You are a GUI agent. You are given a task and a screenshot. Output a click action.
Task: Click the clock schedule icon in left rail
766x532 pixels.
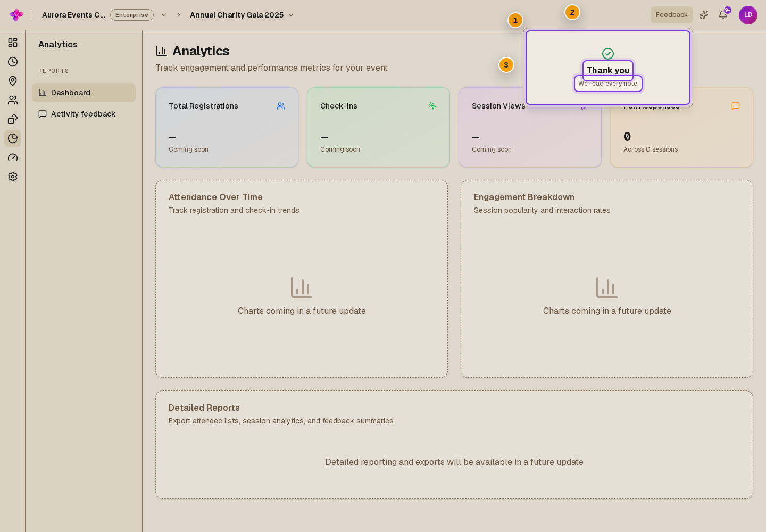point(13,62)
